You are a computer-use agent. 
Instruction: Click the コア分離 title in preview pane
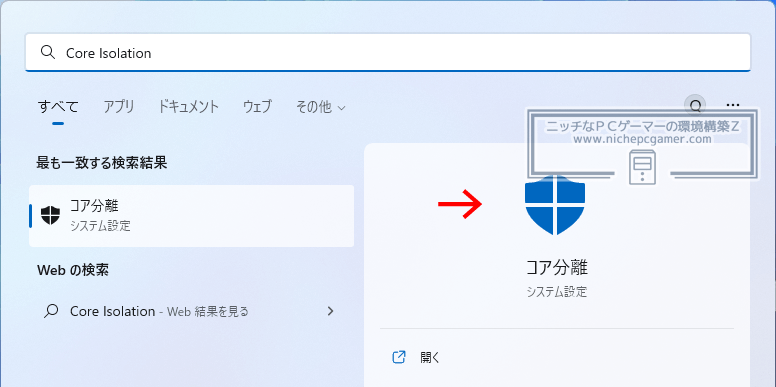coord(557,268)
